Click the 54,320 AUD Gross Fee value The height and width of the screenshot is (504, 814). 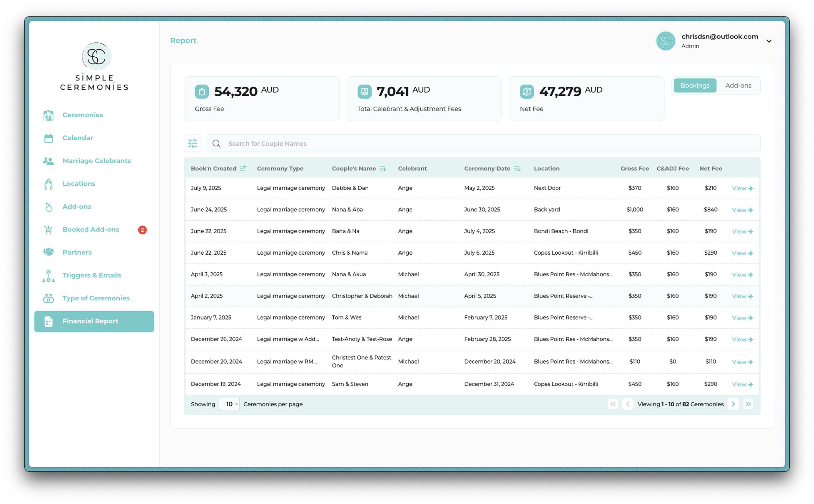pos(247,92)
